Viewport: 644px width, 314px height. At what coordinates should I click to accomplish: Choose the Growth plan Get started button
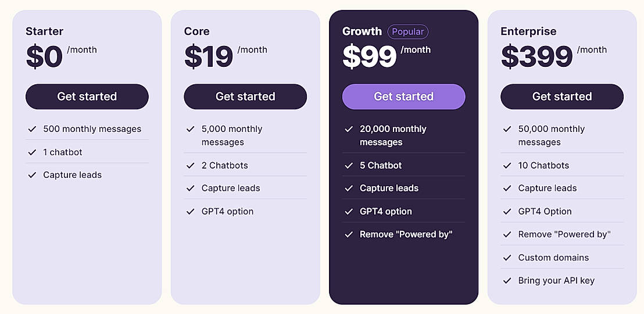(403, 97)
